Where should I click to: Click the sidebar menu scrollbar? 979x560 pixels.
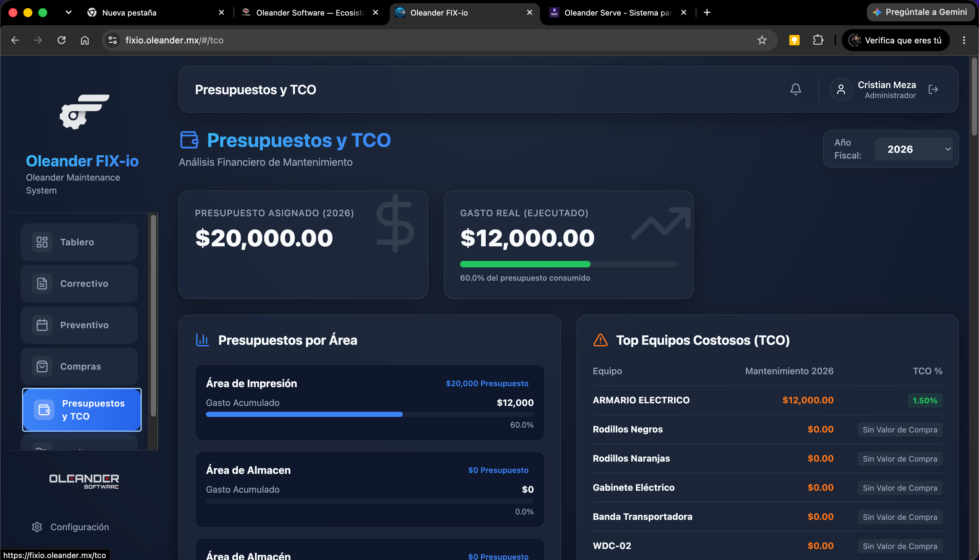(153, 315)
